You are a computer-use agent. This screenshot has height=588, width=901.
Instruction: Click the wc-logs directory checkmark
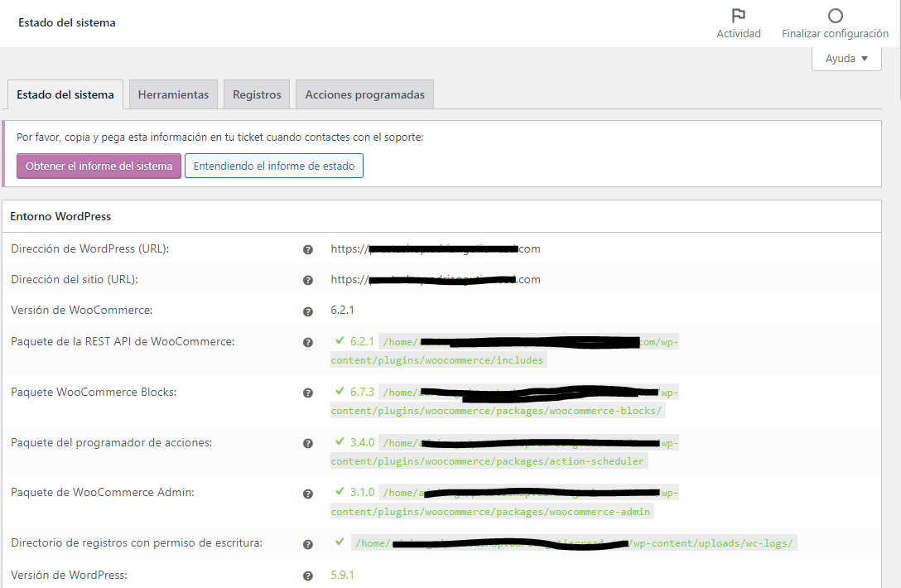[x=340, y=542]
